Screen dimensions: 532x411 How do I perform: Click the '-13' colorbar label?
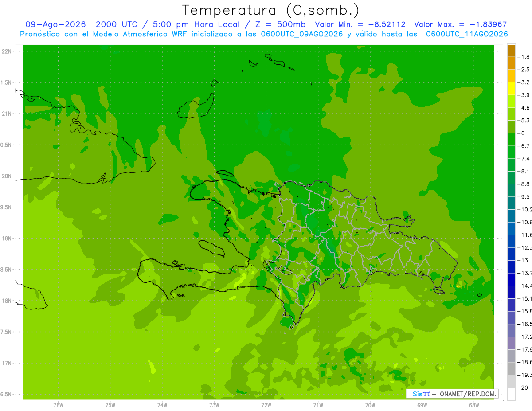tap(522, 260)
